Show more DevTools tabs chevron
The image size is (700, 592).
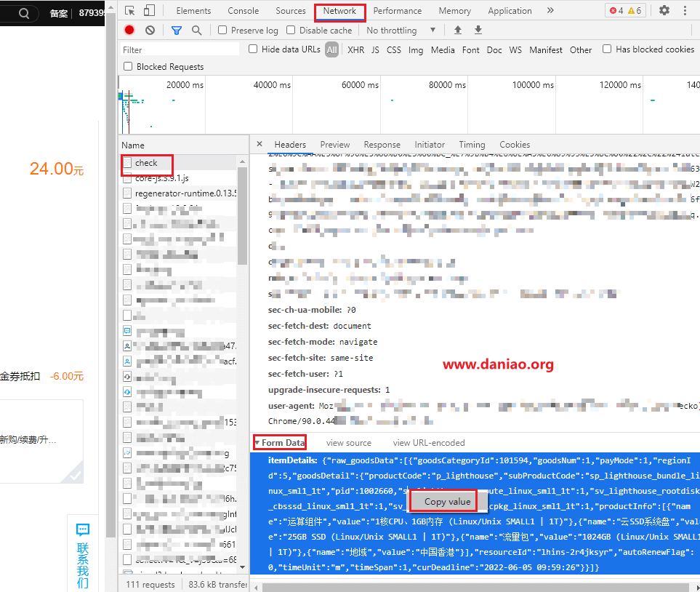(550, 11)
